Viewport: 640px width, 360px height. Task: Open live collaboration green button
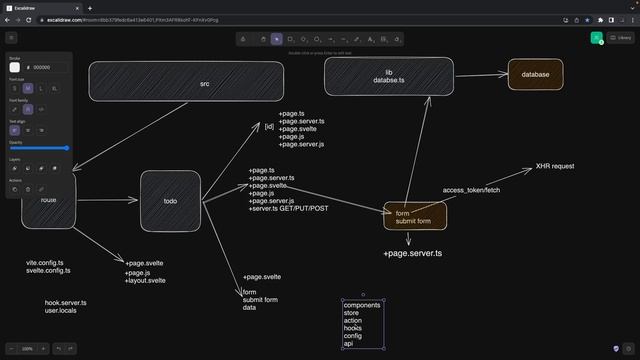click(596, 38)
